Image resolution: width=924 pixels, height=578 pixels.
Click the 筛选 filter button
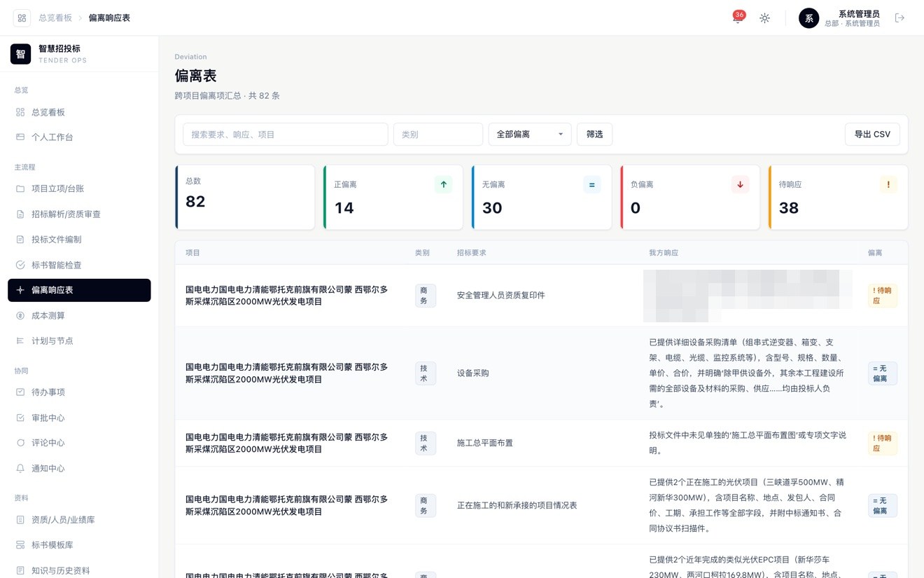[594, 135]
